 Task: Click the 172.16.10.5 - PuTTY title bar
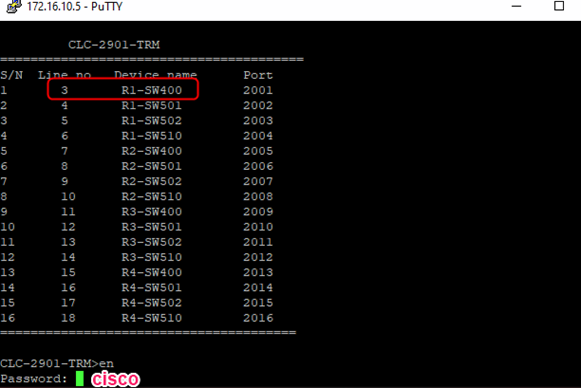coord(74,7)
